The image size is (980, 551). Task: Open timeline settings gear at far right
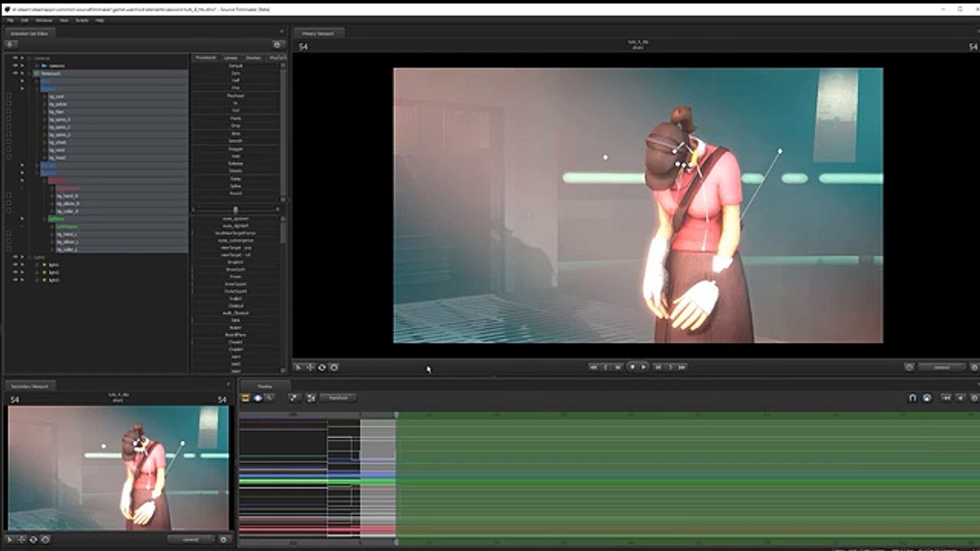974,398
